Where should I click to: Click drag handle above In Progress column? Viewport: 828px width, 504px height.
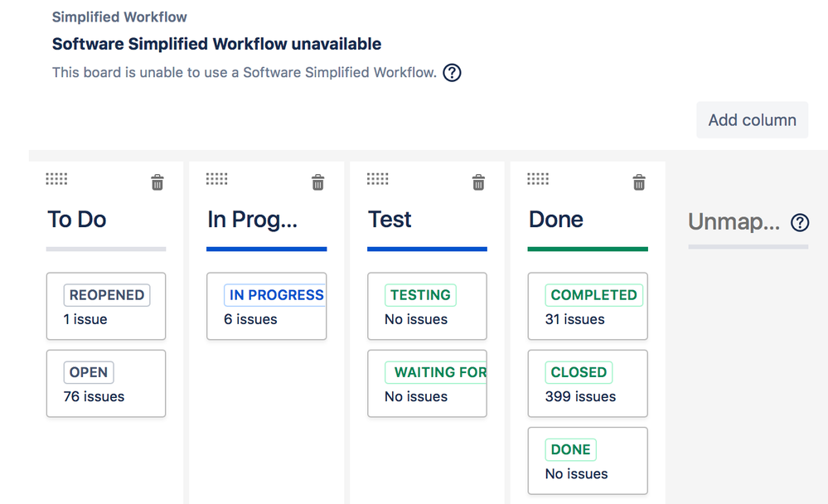217,178
